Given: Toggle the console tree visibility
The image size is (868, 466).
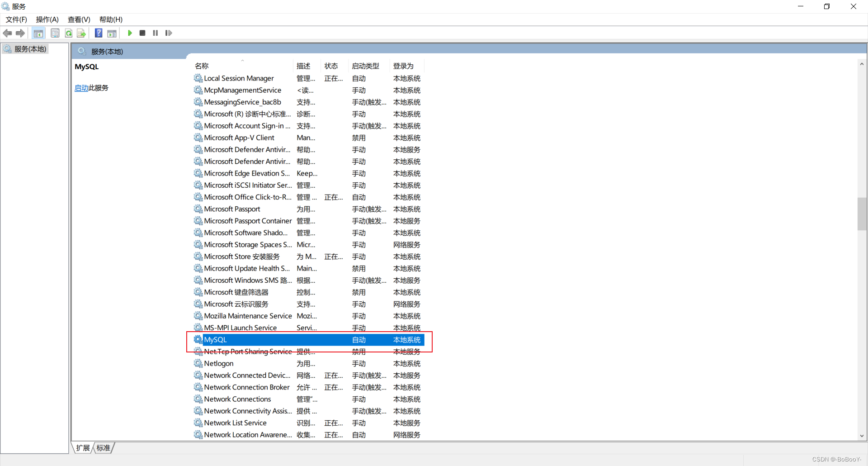Looking at the screenshot, I should coord(38,33).
